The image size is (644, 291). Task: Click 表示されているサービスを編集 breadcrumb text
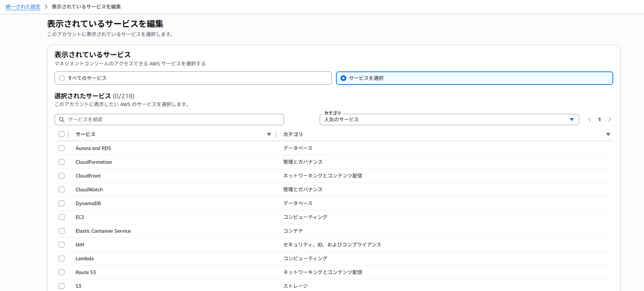coord(86,7)
